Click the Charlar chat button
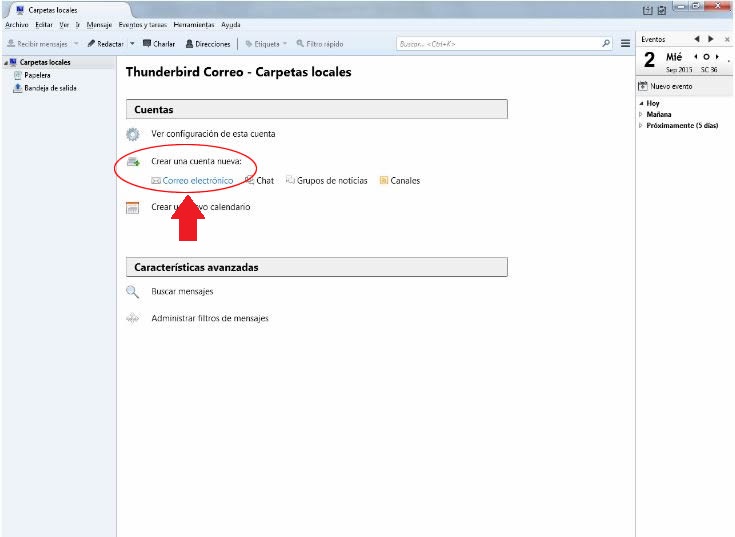Image resolution: width=735 pixels, height=537 pixels. pos(159,44)
